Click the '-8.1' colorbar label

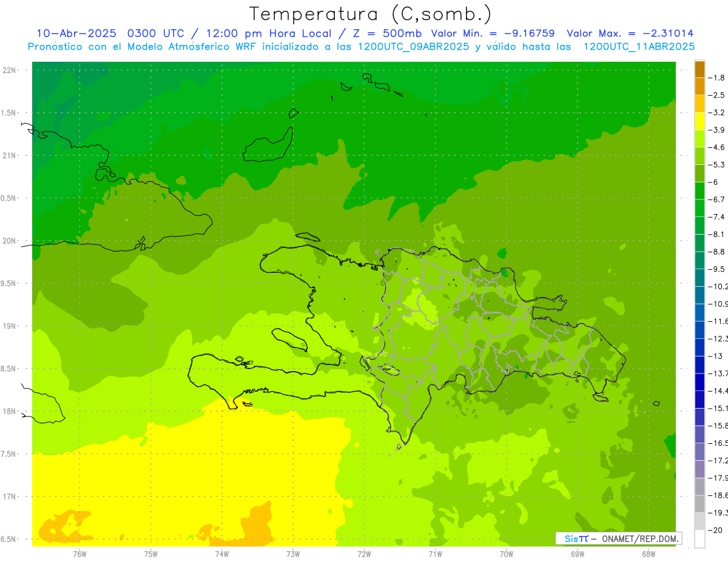coord(716,235)
